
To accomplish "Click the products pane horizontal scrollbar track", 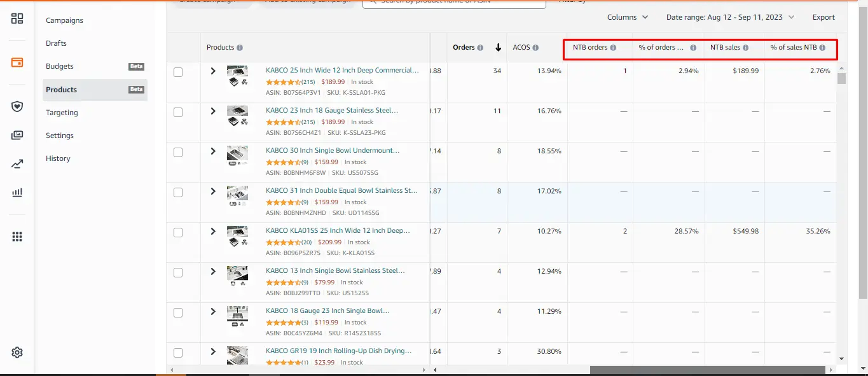I will (298, 370).
